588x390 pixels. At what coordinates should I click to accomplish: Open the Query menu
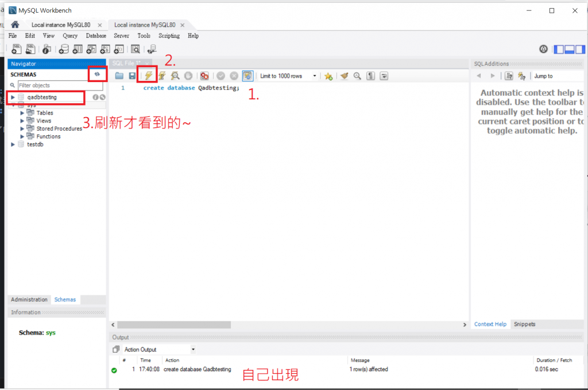click(70, 36)
